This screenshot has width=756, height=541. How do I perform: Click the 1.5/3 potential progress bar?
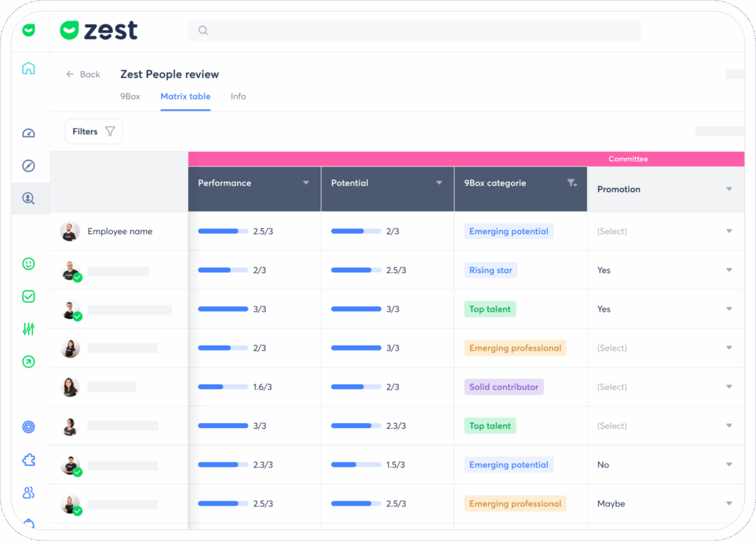(x=356, y=465)
